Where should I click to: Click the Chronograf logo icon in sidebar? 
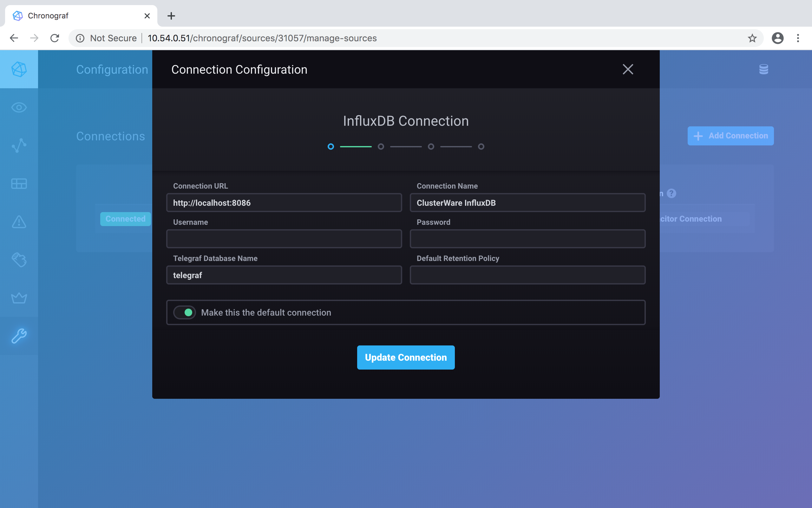[x=19, y=69]
